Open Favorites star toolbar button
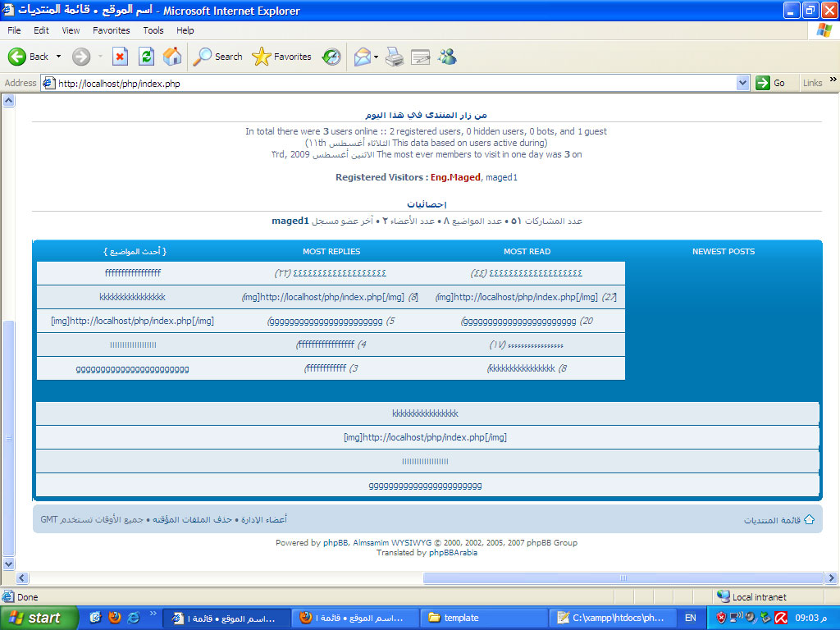Image resolution: width=840 pixels, height=630 pixels. click(281, 57)
